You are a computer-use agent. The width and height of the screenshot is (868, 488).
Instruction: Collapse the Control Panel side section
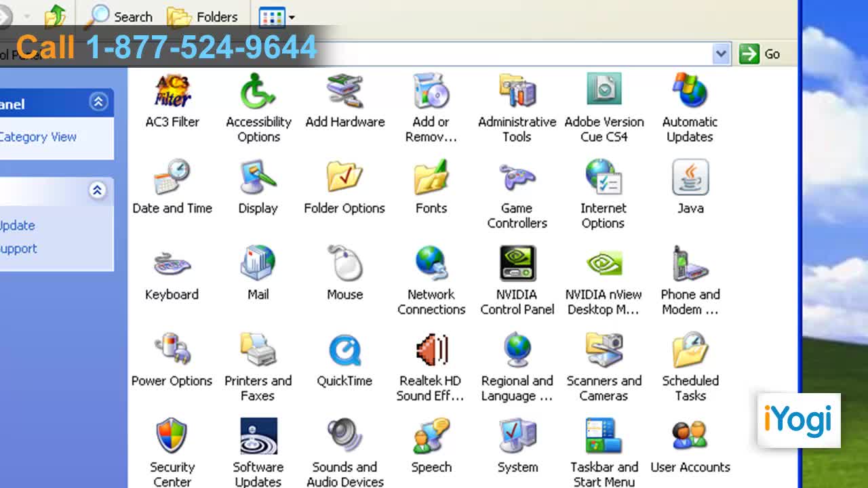[x=98, y=102]
